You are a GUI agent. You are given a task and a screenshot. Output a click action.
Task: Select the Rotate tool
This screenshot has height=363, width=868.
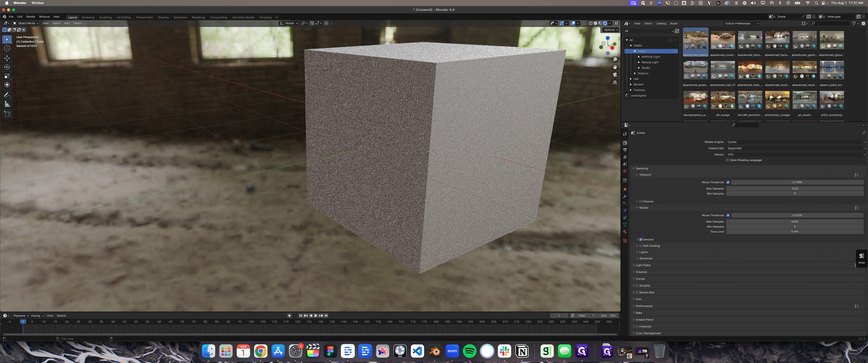pos(7,67)
